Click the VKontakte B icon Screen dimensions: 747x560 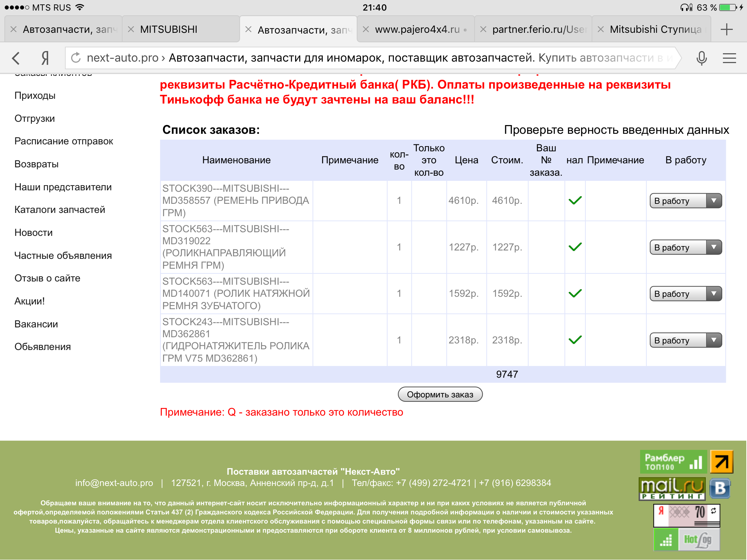click(x=720, y=489)
